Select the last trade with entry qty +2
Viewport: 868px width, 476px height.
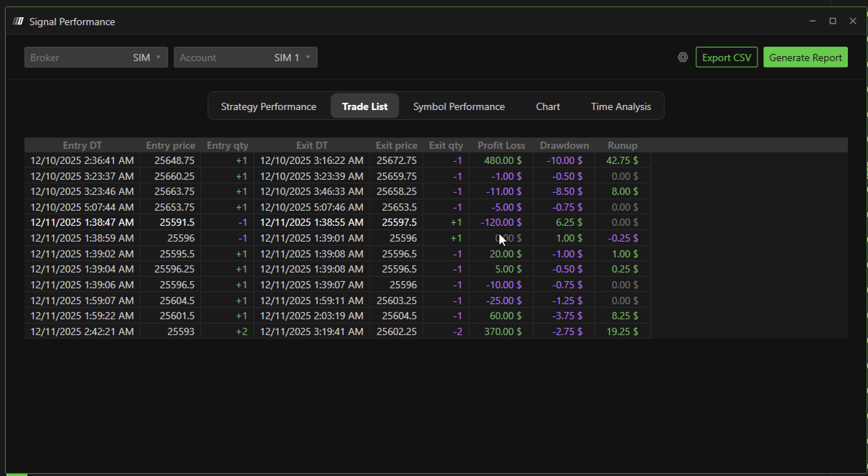coord(241,331)
